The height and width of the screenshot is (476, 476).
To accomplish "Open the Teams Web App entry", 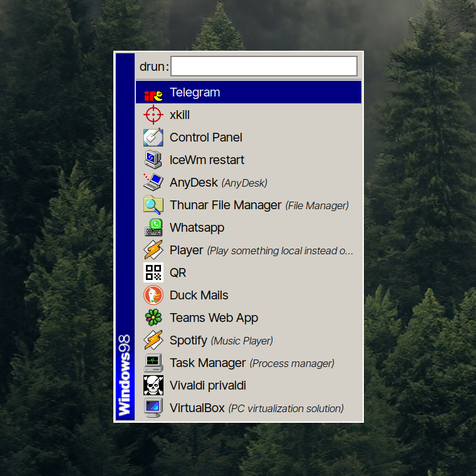I will [248, 318].
